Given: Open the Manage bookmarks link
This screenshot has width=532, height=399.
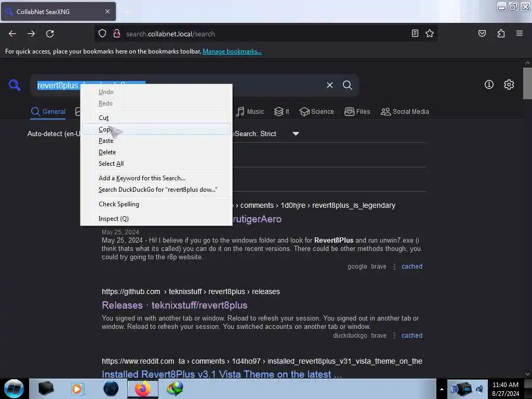Looking at the screenshot, I should (x=232, y=51).
